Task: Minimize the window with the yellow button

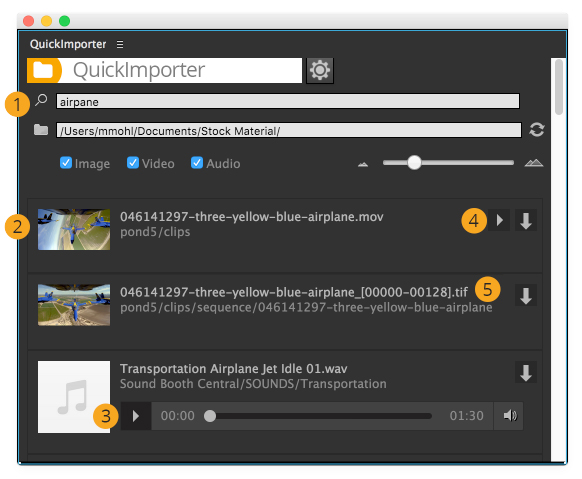Action: (46, 21)
